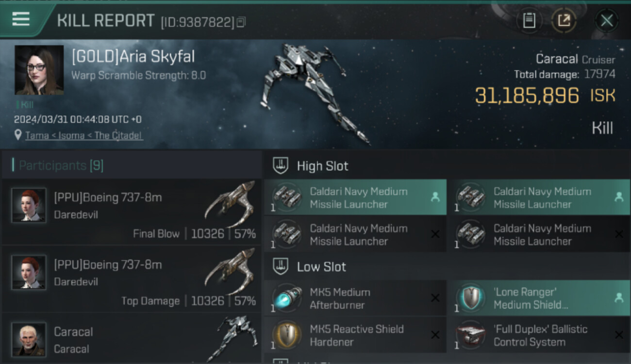This screenshot has width=631, height=364.
Task: Close the kill report window
Action: click(x=607, y=20)
